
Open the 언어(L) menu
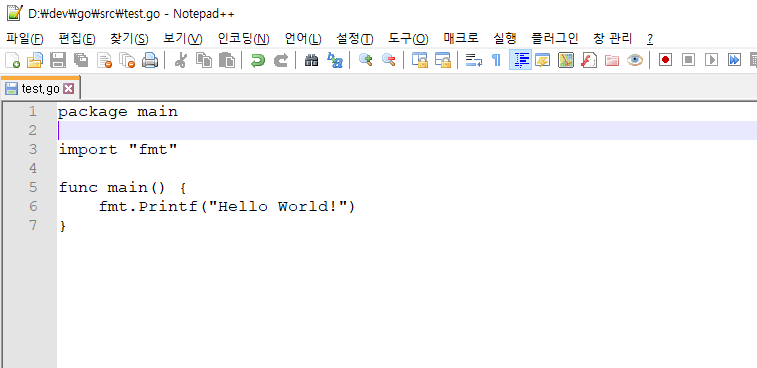(x=303, y=39)
